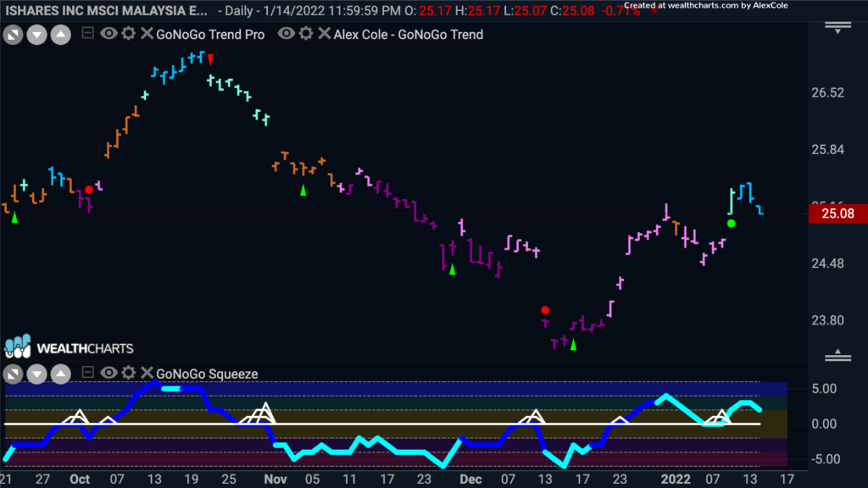Click the 26.52 price axis label
Viewport: 868px width, 488px height.
point(827,93)
